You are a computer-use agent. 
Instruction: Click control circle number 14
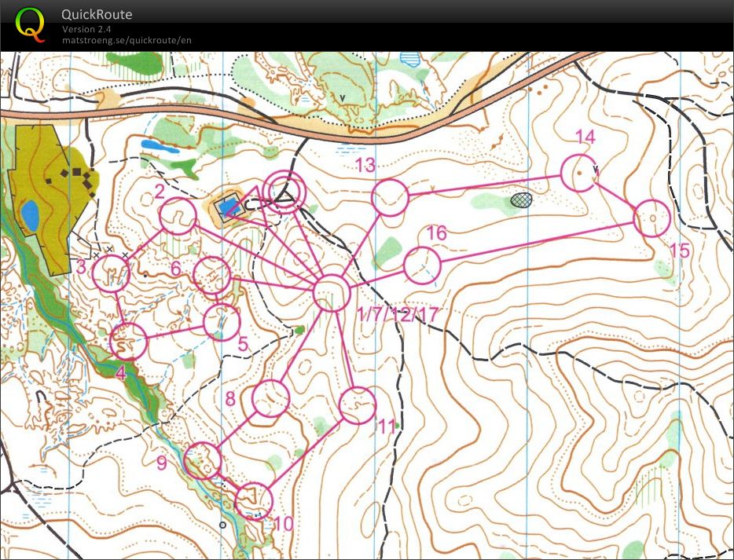coord(578,172)
